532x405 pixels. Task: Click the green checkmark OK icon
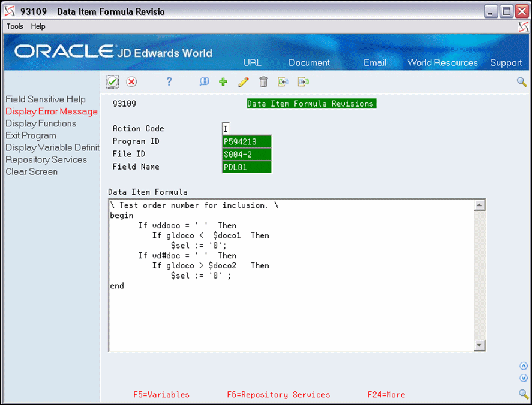pos(112,81)
